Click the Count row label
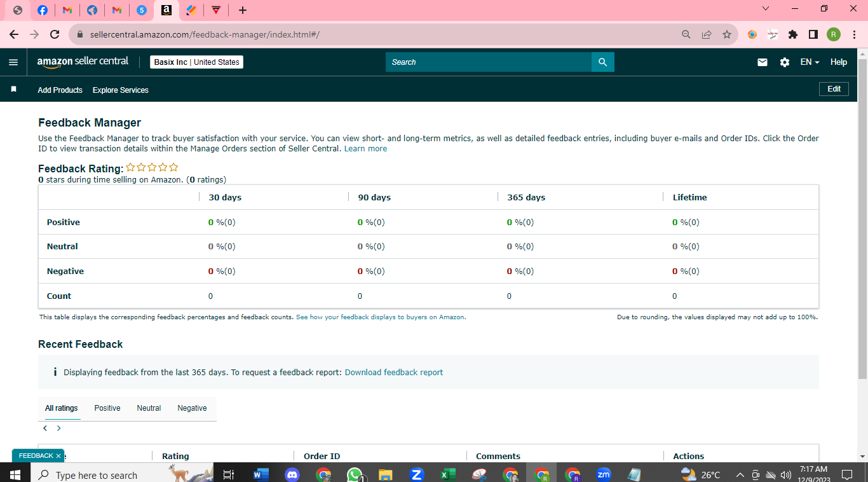This screenshot has width=868, height=482. click(x=59, y=296)
